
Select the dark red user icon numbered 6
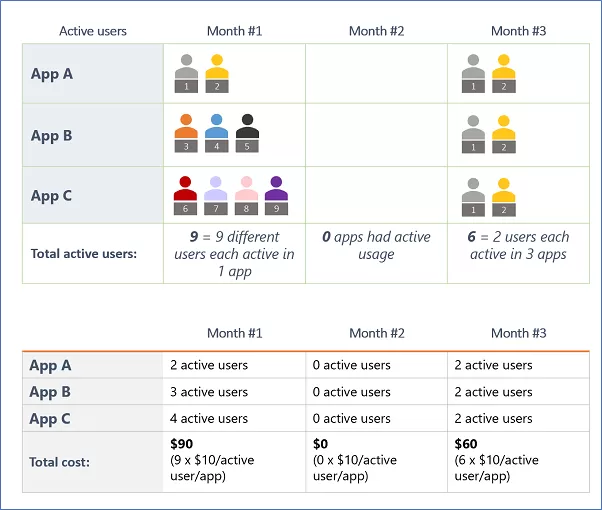click(x=185, y=194)
